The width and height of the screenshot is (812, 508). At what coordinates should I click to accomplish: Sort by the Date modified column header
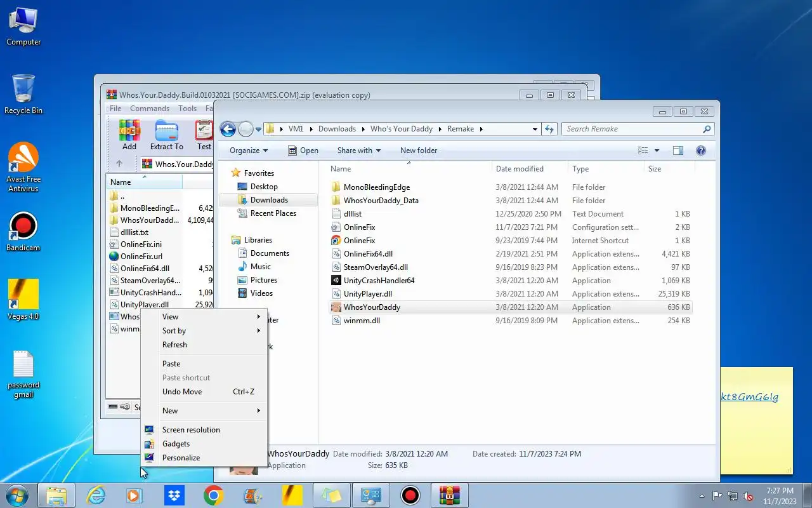530,169
